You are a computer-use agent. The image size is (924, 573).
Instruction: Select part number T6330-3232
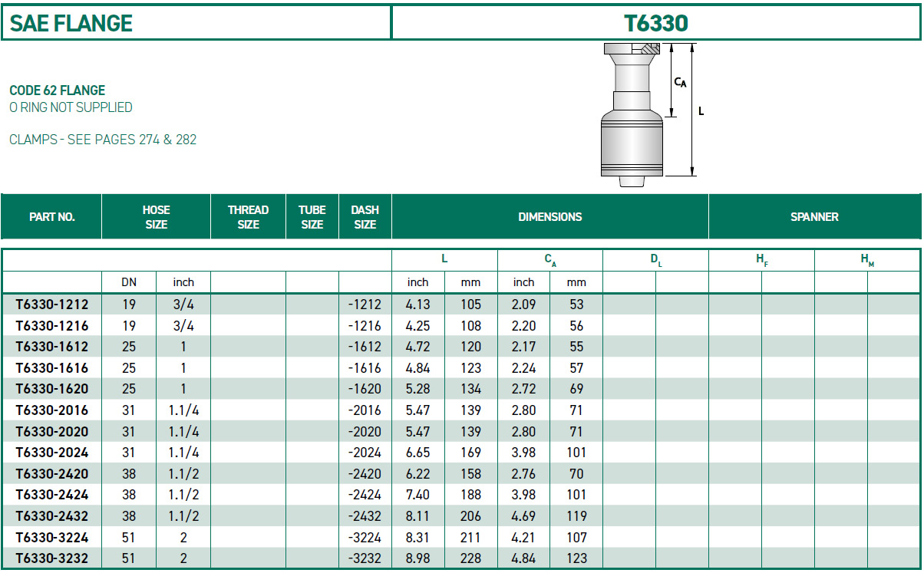click(x=52, y=558)
